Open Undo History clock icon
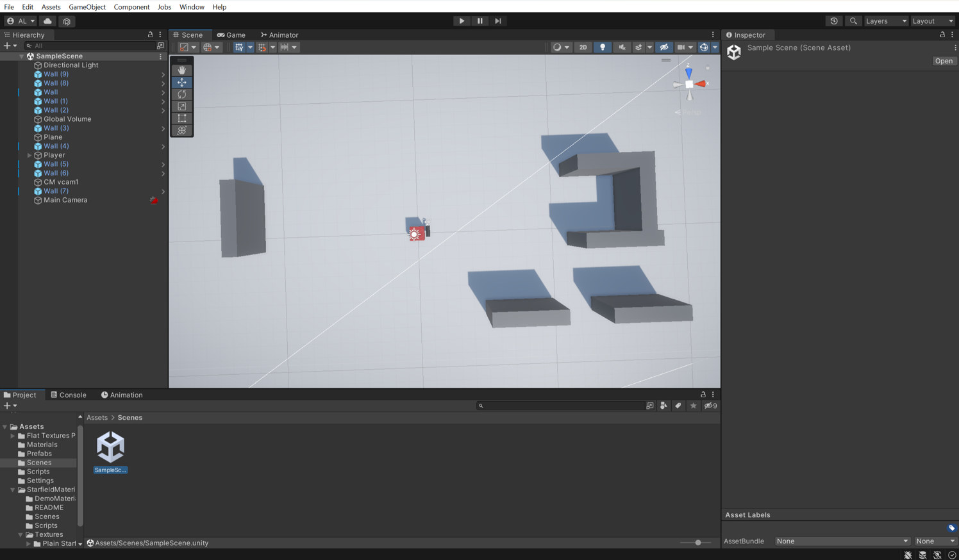Image resolution: width=959 pixels, height=560 pixels. point(834,21)
